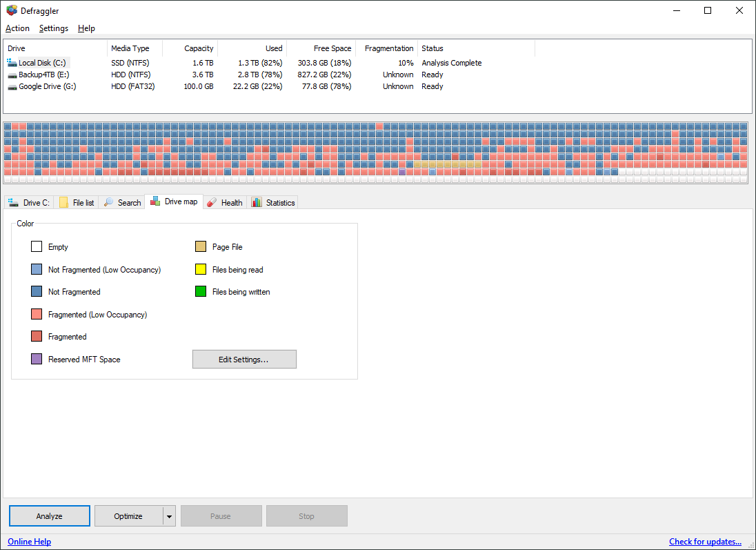Click the Statistics bar chart icon
The height and width of the screenshot is (550, 756).
257,203
